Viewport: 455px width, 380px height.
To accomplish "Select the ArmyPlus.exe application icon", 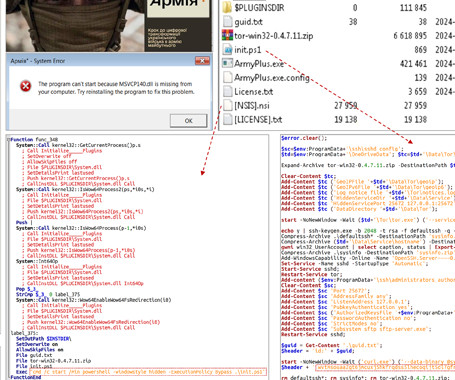I will pyautogui.click(x=227, y=63).
